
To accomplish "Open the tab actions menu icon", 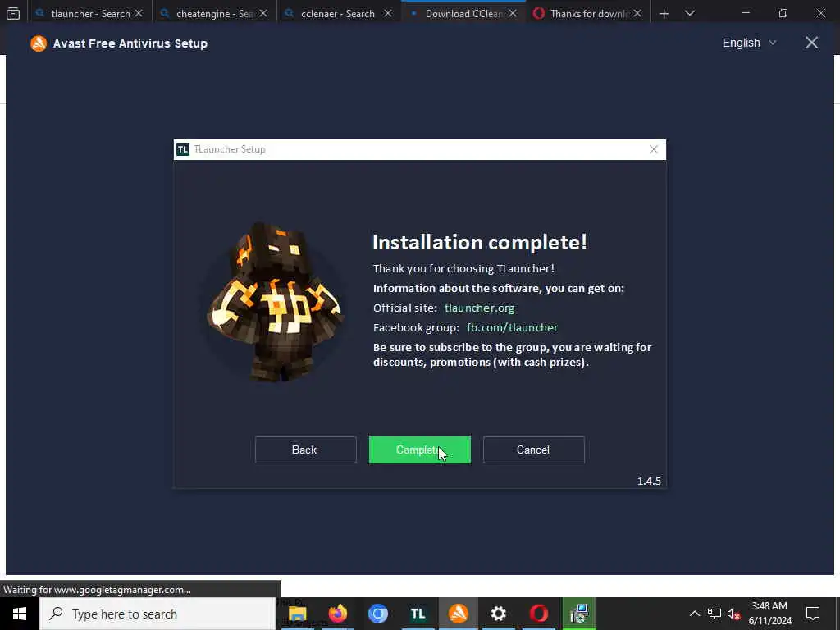I will 13,13.
